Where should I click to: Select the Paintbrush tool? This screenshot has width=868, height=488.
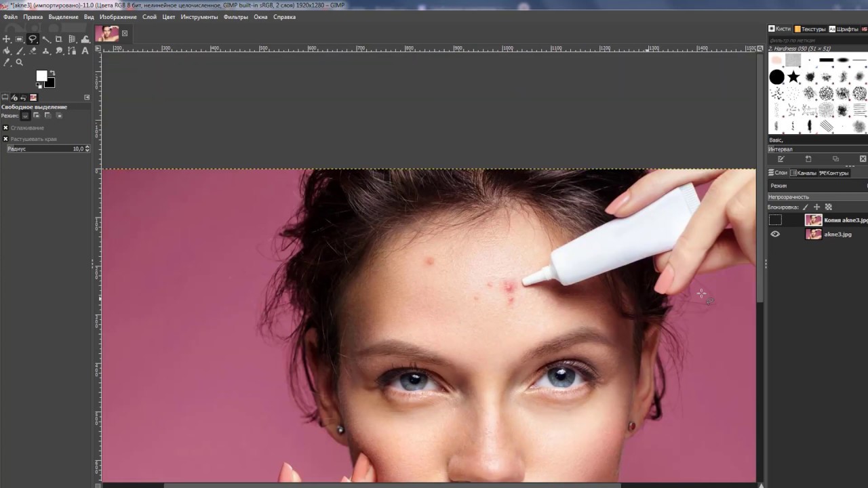19,51
